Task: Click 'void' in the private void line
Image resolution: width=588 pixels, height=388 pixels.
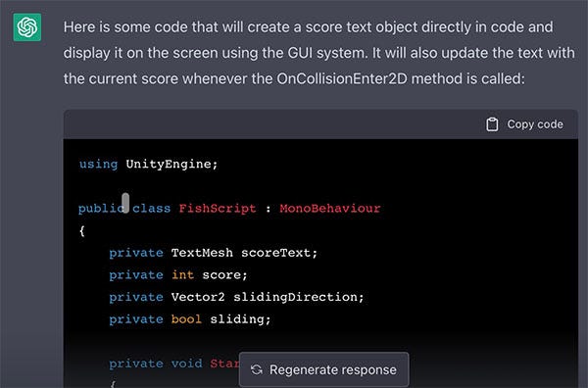Action: tap(187, 364)
